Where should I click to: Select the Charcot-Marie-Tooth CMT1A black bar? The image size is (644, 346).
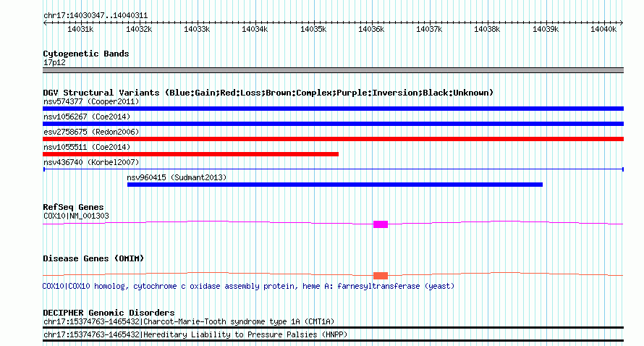click(x=333, y=327)
